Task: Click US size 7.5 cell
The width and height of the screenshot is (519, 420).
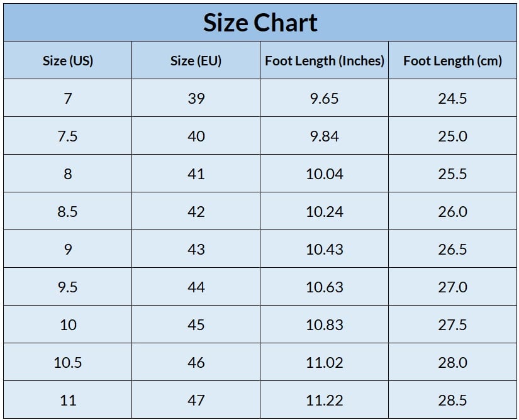Action: pyautogui.click(x=68, y=136)
